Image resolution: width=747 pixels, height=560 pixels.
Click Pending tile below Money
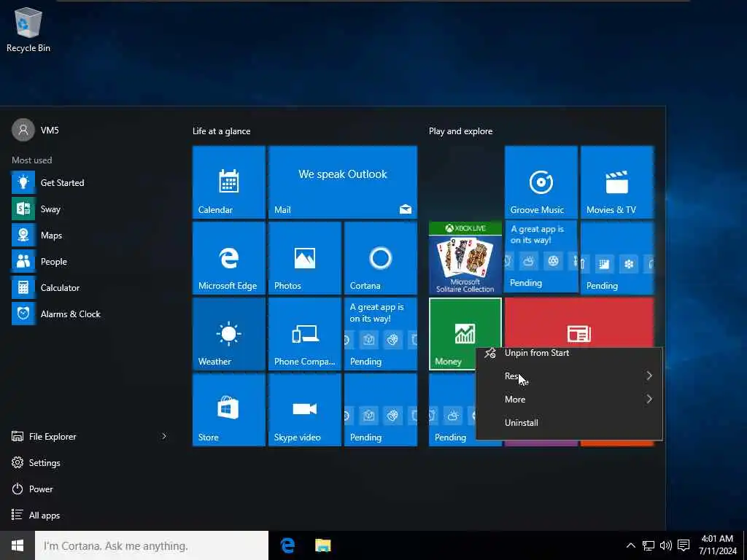tap(452, 410)
